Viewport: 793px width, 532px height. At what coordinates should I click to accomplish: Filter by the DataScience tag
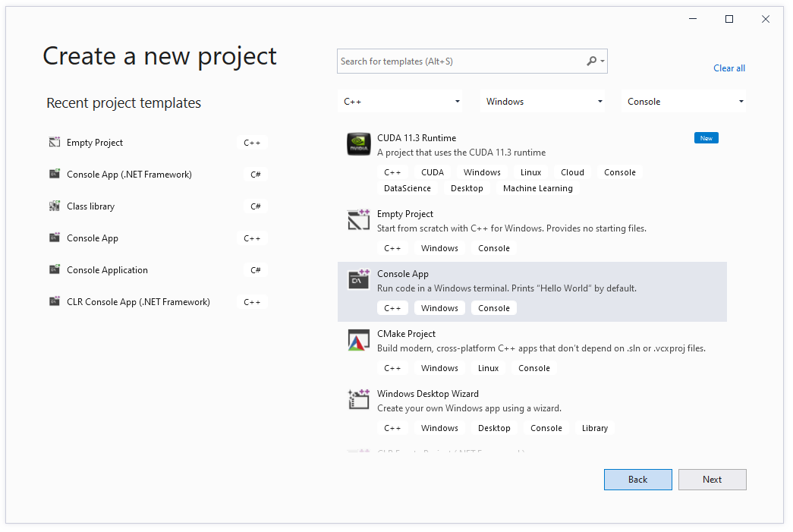(x=408, y=187)
